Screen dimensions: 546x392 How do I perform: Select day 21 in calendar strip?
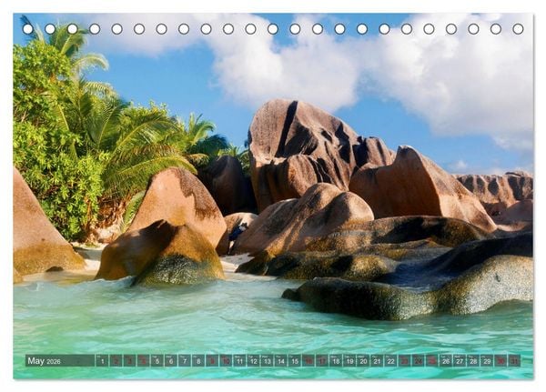tap(377, 361)
